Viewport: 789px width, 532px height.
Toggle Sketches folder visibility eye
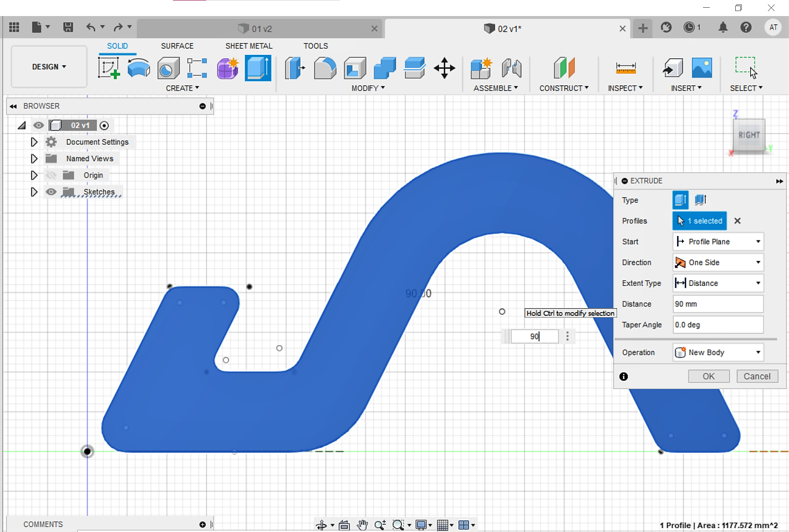[x=51, y=192]
